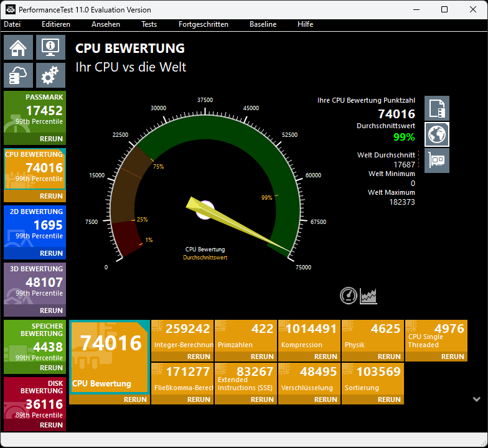Image resolution: width=488 pixels, height=448 pixels.
Task: Open the Tests menu
Action: coord(149,24)
